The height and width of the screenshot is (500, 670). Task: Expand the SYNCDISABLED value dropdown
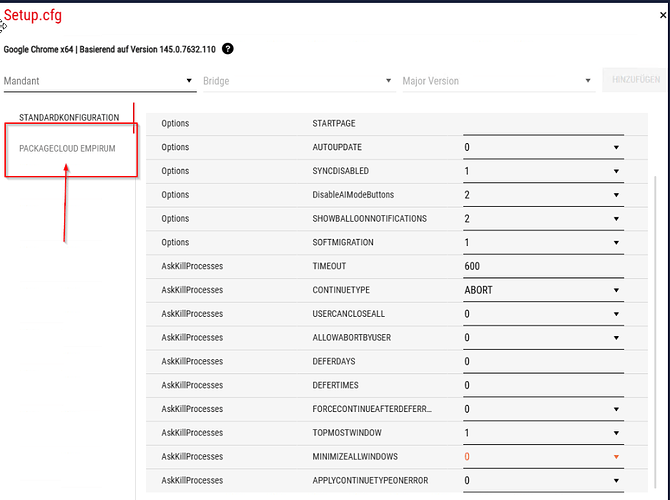pos(542,171)
